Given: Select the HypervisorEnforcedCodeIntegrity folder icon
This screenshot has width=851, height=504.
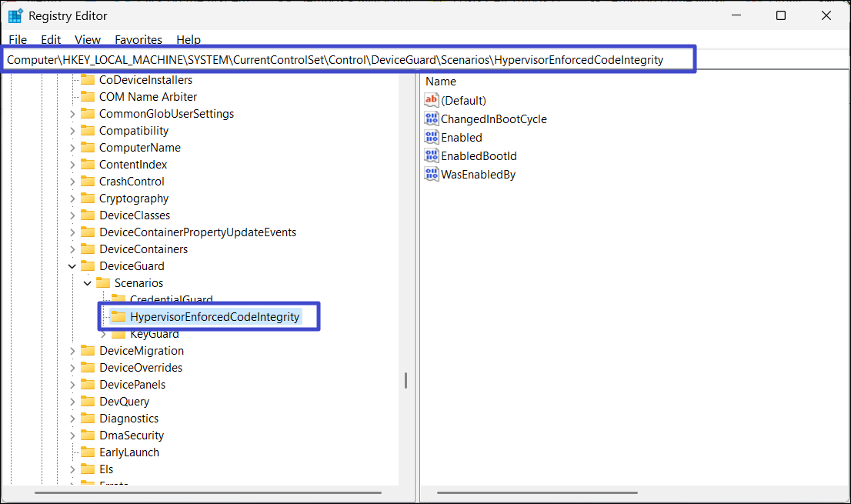Looking at the screenshot, I should coord(118,316).
